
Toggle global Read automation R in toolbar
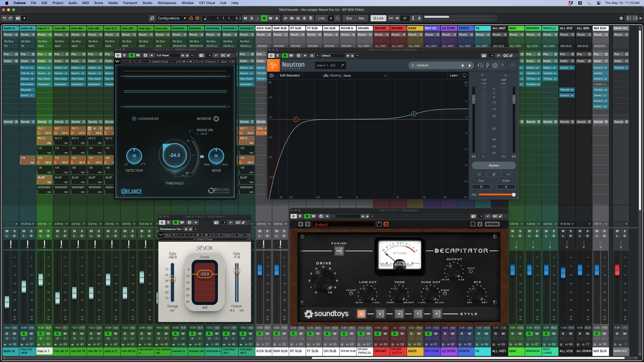point(264,18)
